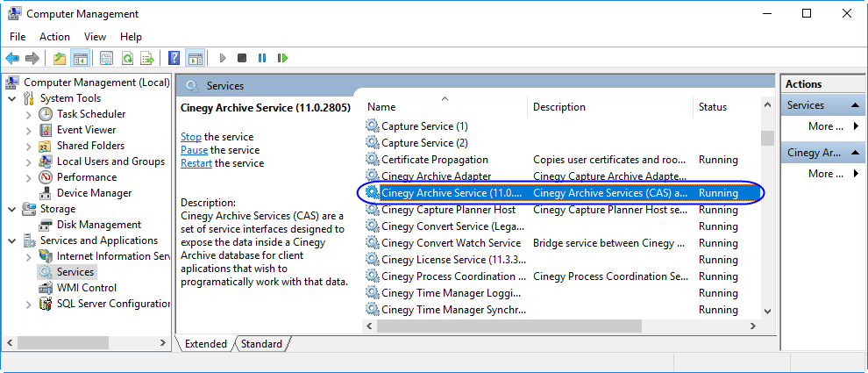The image size is (868, 373).
Task: Toggle Show/Hide Action Pane toolbar icon
Action: [195, 58]
